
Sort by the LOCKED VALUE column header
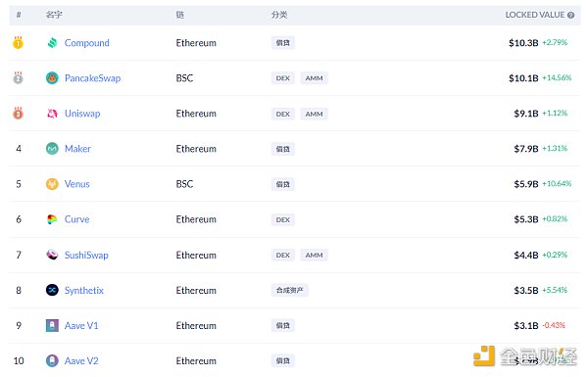tap(535, 15)
